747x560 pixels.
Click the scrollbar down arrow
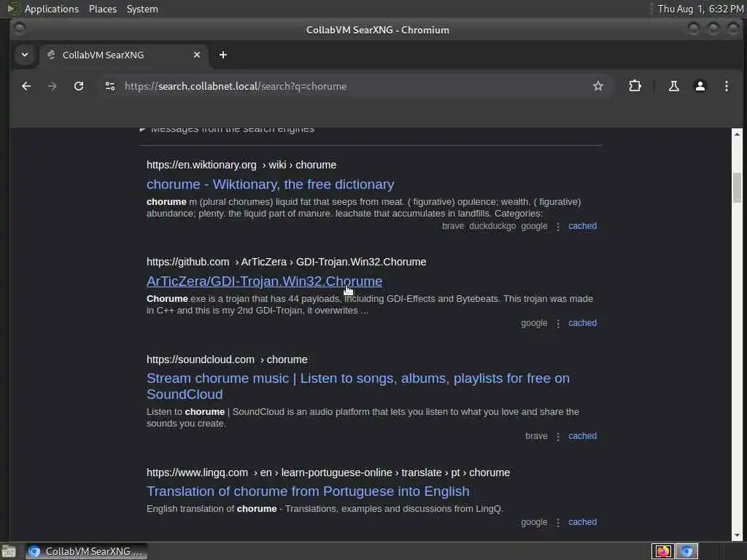(737, 535)
